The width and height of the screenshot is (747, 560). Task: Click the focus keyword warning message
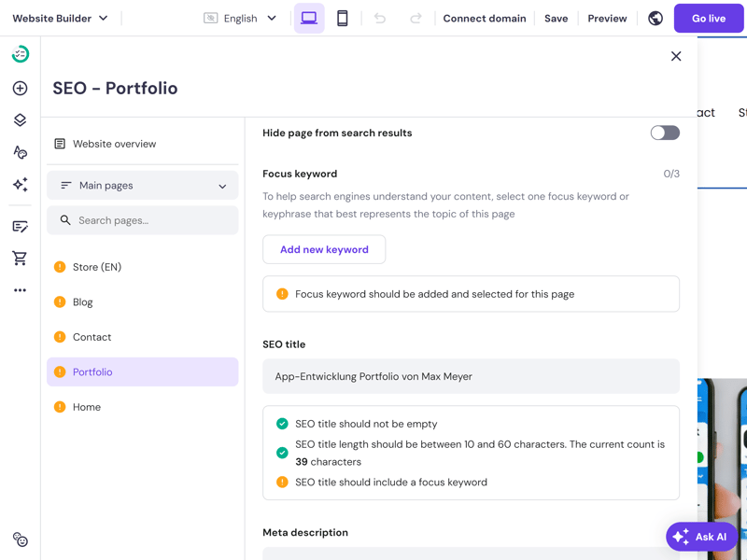(x=471, y=294)
